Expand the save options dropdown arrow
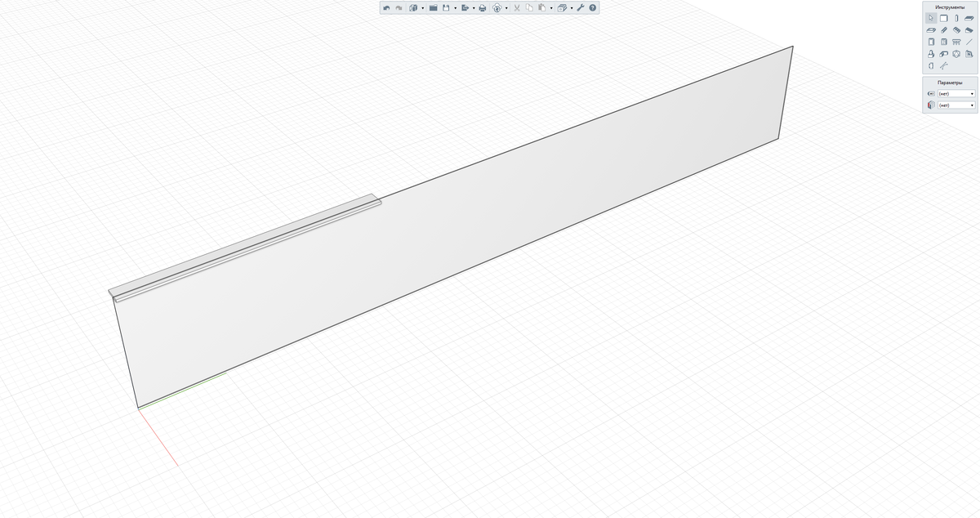 pos(456,8)
